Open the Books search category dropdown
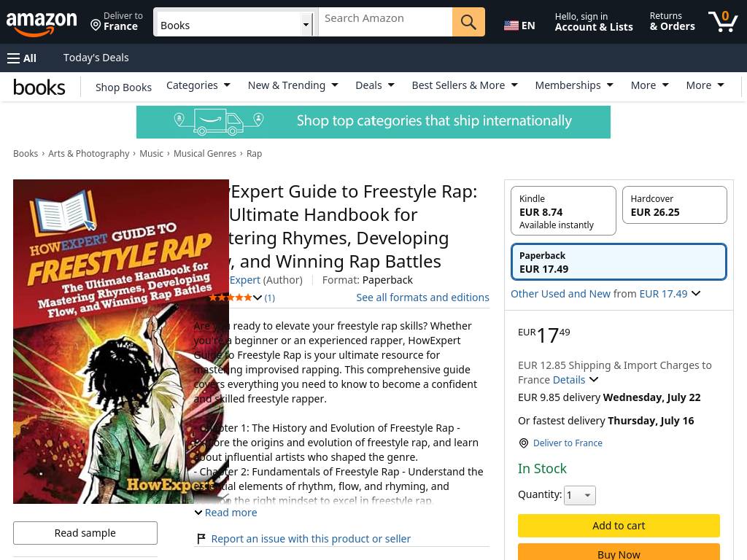The image size is (747, 560). click(x=233, y=22)
